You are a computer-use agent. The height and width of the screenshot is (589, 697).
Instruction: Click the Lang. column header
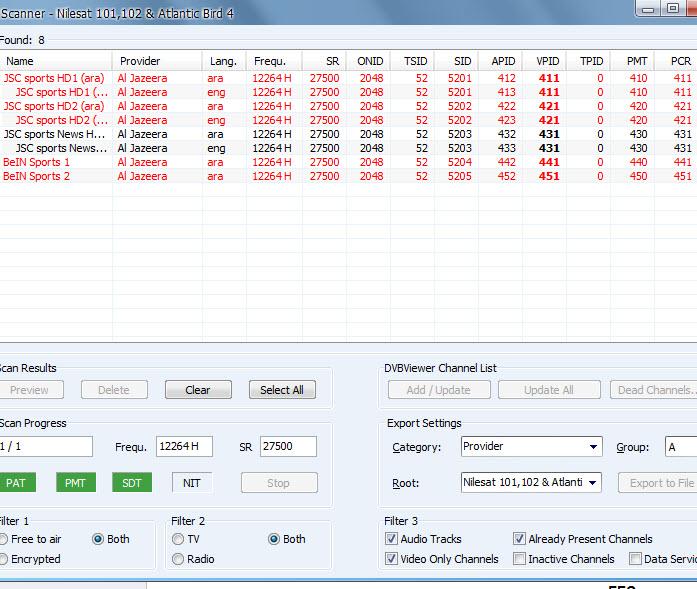pos(224,61)
